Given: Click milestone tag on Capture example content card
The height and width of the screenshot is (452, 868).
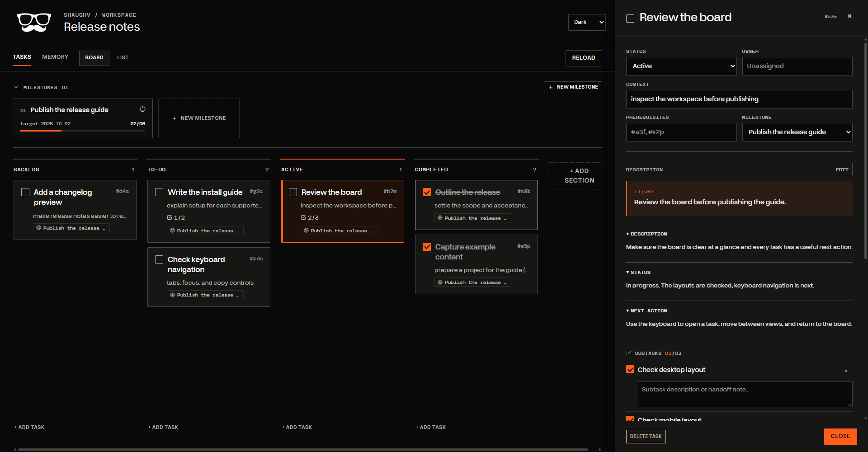Looking at the screenshot, I should (x=473, y=282).
